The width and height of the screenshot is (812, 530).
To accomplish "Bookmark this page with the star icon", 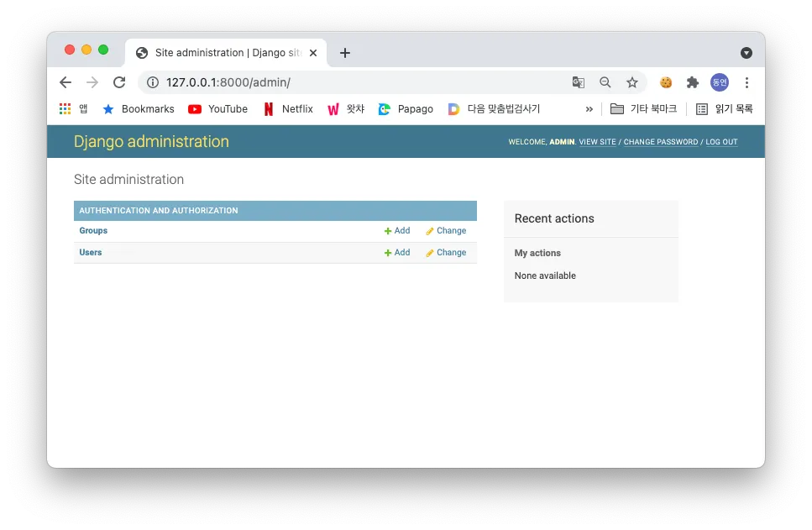I will (x=631, y=82).
